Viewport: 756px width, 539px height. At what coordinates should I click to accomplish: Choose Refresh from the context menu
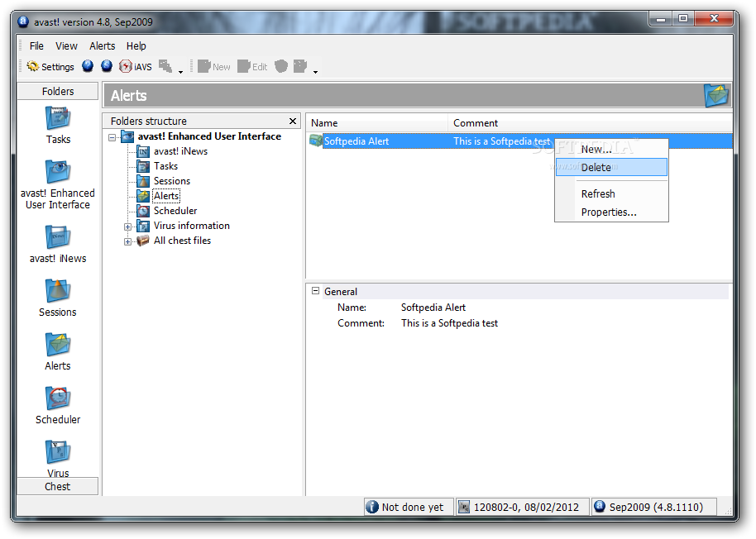point(611,194)
